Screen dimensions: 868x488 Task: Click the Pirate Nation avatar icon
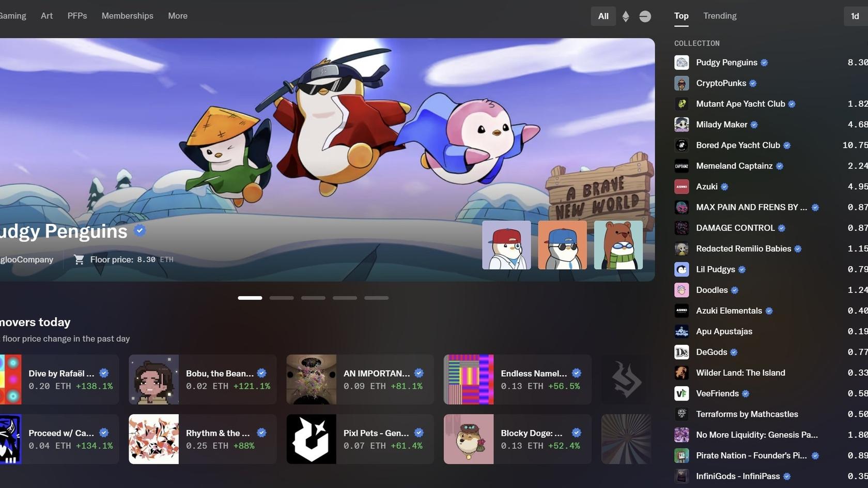tap(681, 455)
